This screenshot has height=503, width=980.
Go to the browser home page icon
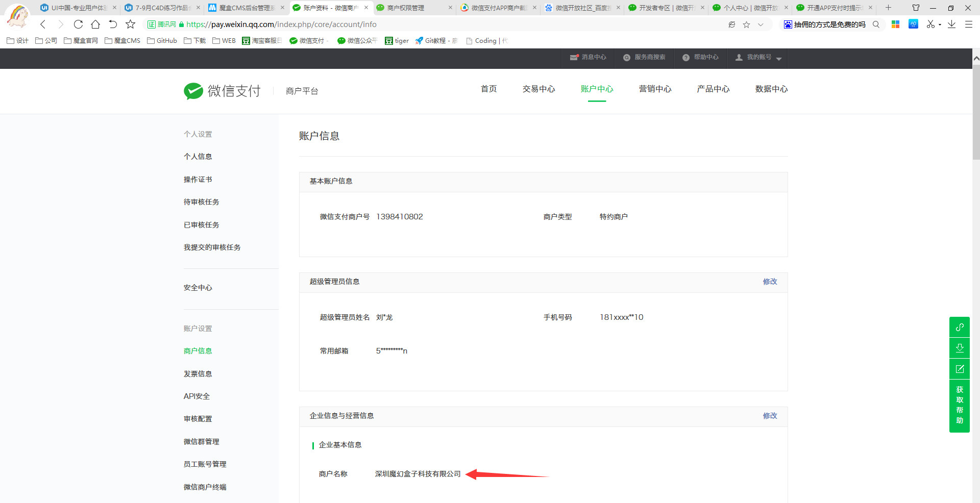point(95,24)
